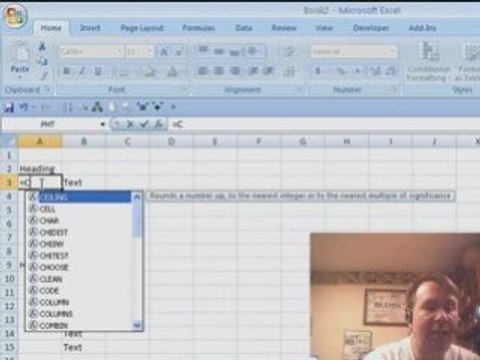Click the Fill Color bucket
The image size is (480, 360).
pyautogui.click(x=150, y=72)
